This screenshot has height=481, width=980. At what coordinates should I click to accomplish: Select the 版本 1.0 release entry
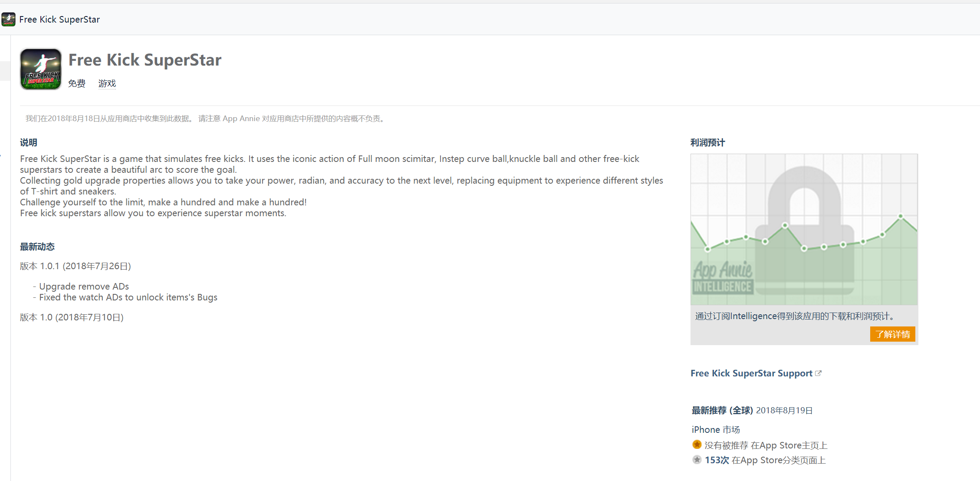pos(72,317)
